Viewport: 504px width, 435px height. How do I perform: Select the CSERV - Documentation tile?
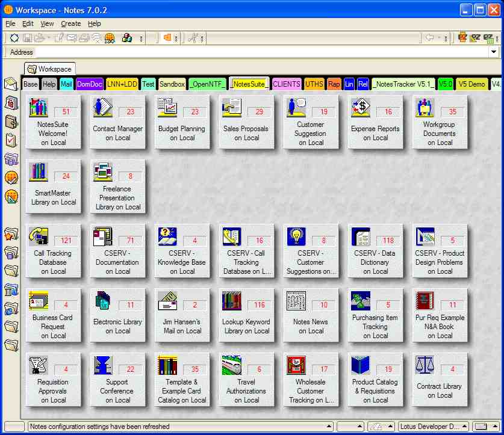pos(117,250)
